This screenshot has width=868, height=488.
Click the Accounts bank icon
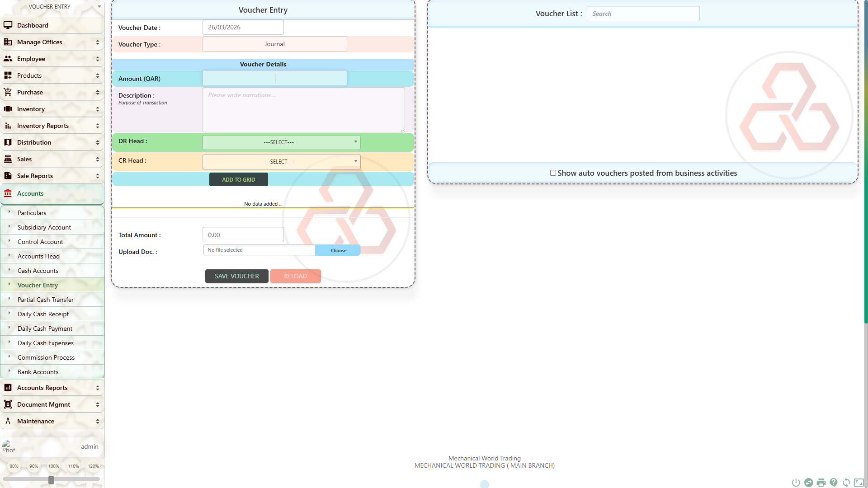(x=8, y=193)
